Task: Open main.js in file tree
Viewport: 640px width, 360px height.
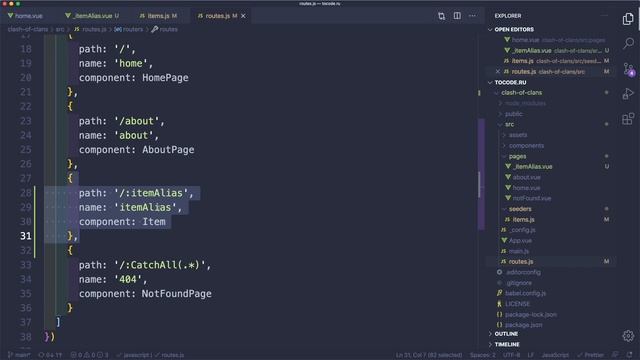Action: point(518,251)
